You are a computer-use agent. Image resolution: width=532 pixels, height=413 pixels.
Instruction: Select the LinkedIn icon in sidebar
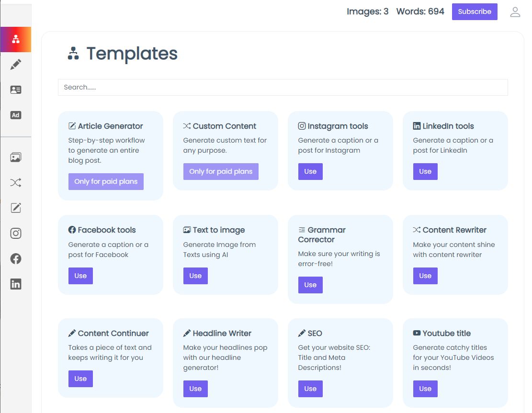(16, 284)
